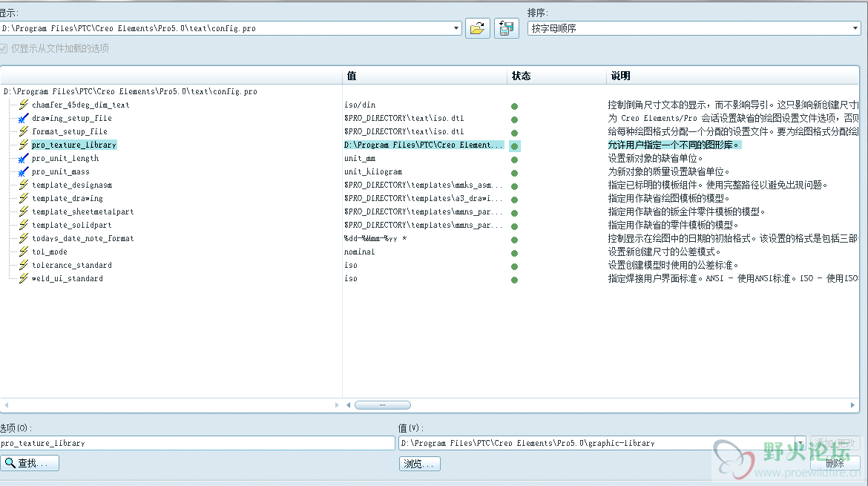Click the iso/din value cell

pos(360,105)
